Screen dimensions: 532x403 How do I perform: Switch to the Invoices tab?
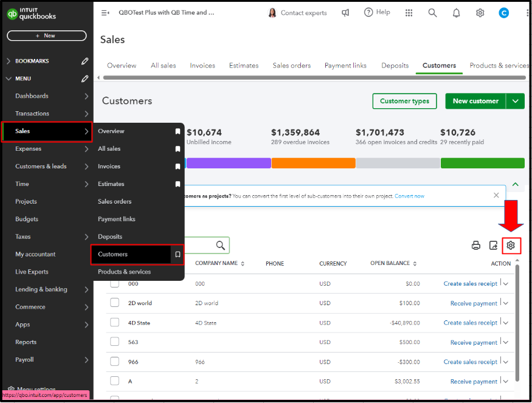pos(202,66)
